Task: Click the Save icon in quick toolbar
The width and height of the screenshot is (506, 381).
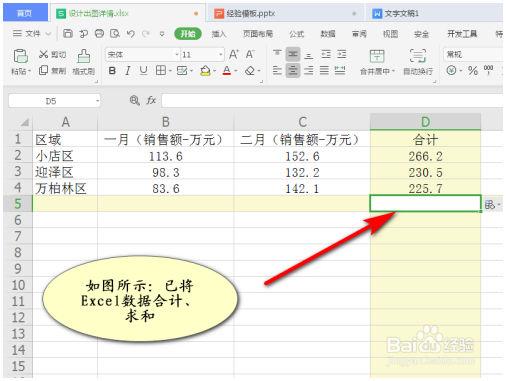Action: click(68, 33)
